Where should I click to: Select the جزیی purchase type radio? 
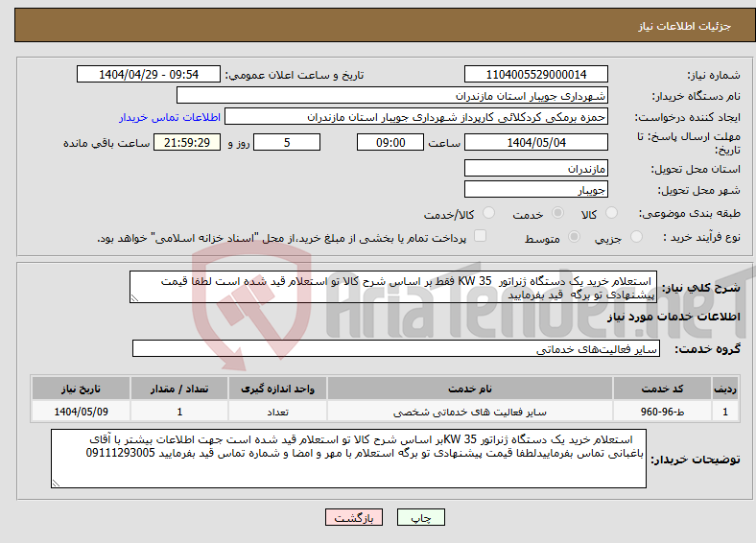(x=636, y=236)
